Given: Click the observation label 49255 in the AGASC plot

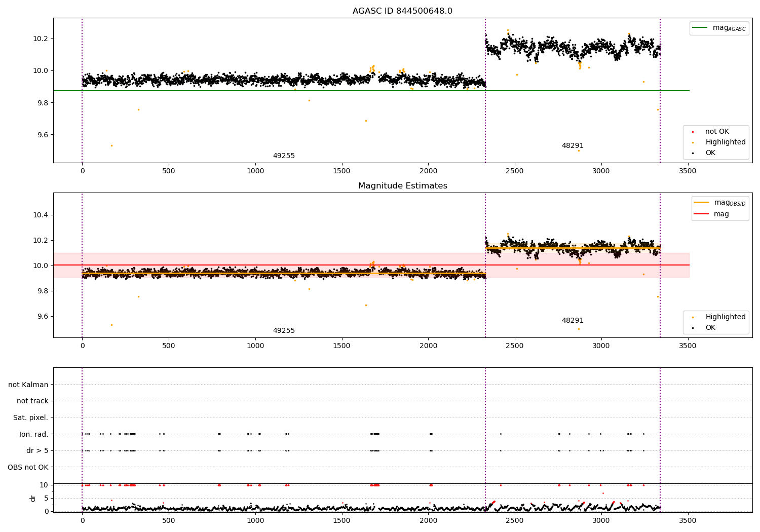Looking at the screenshot, I should point(284,156).
